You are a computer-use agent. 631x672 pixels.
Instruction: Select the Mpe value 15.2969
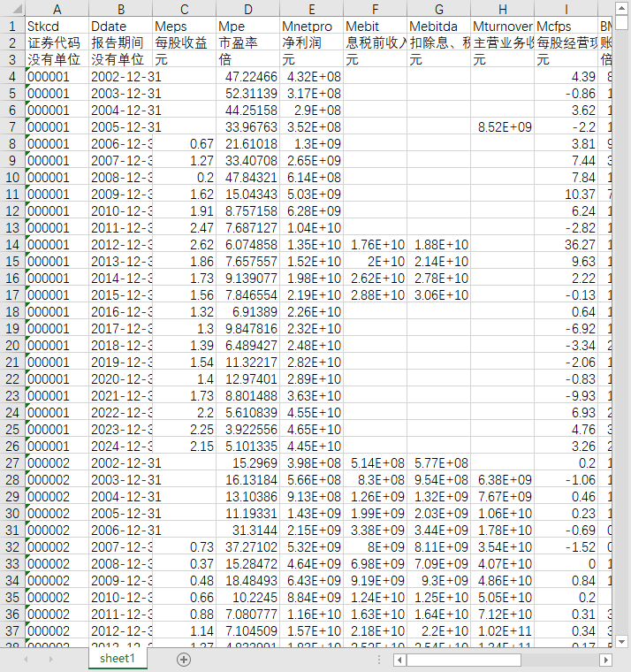248,463
